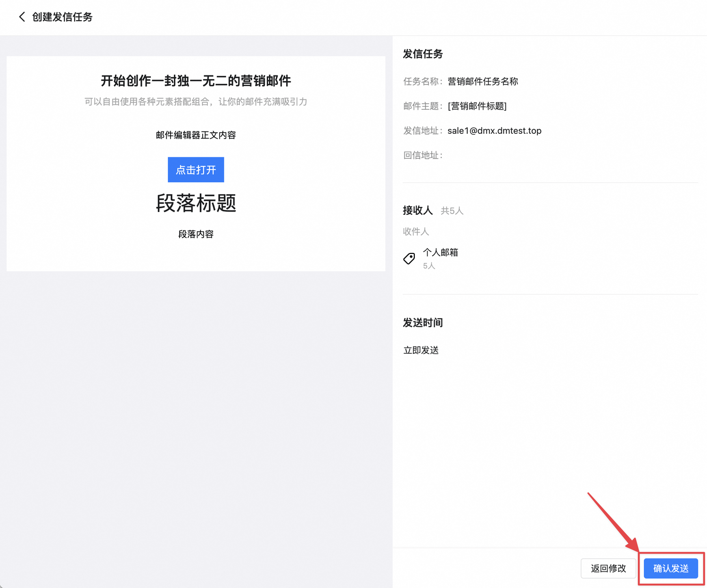Click the sender address sale1@dmx.dmtest.top
The width and height of the screenshot is (707, 588).
[494, 131]
